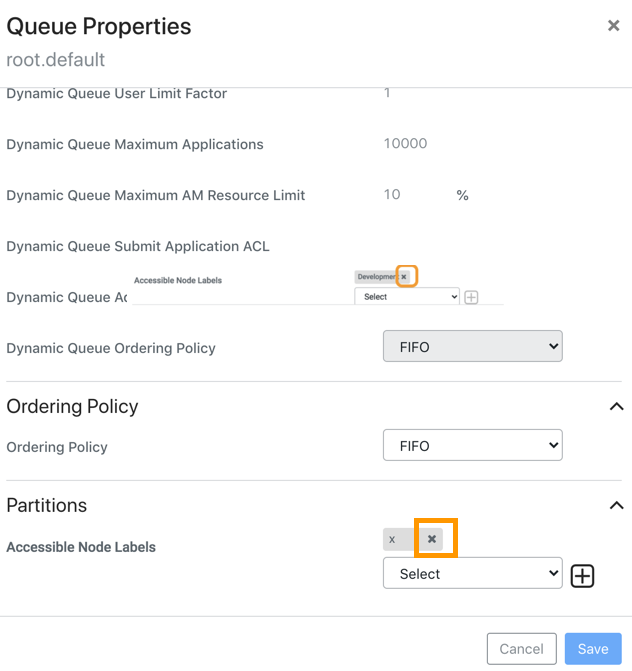Collapse the Partitions section chevron
632x671 pixels.
[616, 506]
